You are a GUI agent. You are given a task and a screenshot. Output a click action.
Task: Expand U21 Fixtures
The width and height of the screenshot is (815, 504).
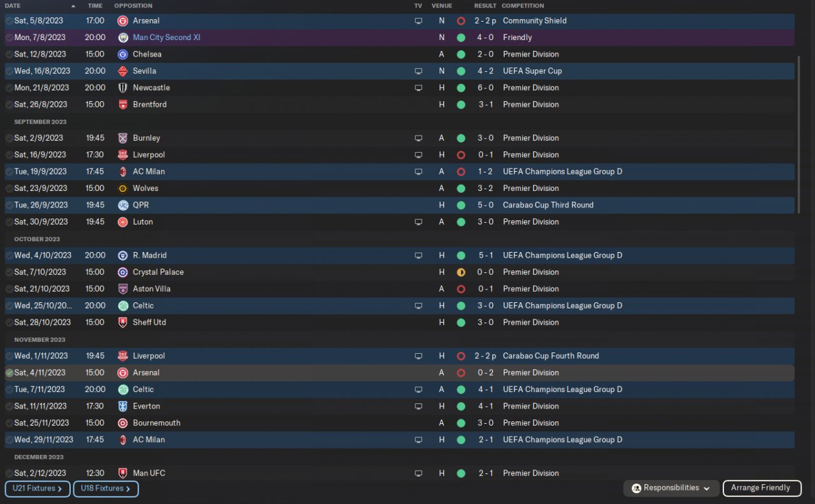tap(38, 489)
